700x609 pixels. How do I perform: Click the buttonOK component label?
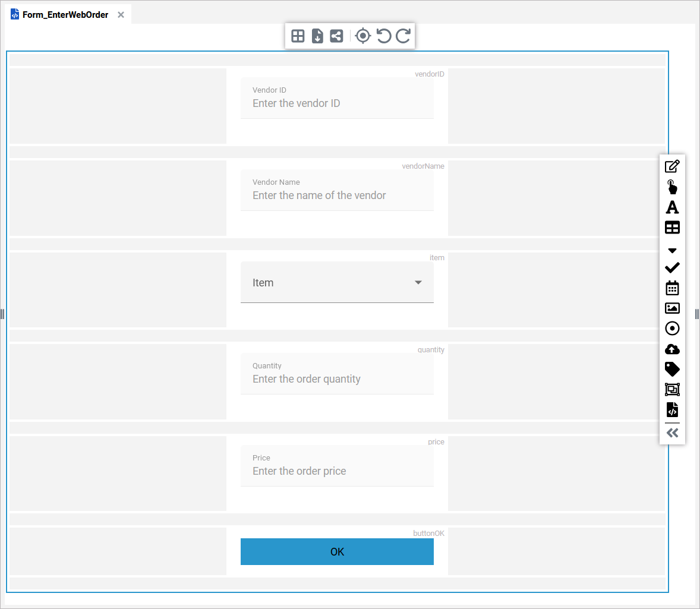pos(428,533)
